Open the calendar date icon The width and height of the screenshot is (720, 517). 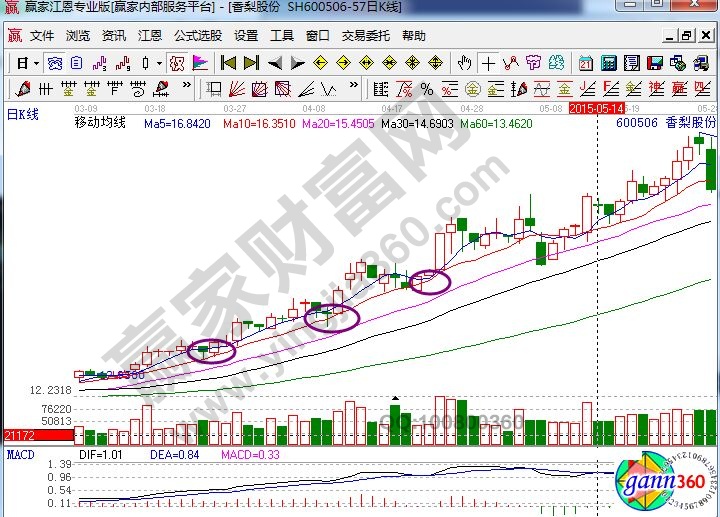coord(587,63)
